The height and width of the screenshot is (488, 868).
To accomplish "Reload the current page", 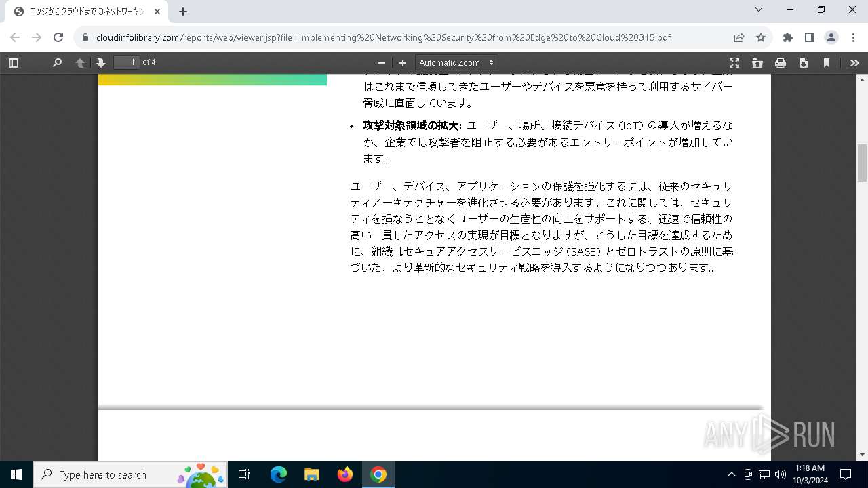I will [x=58, y=37].
